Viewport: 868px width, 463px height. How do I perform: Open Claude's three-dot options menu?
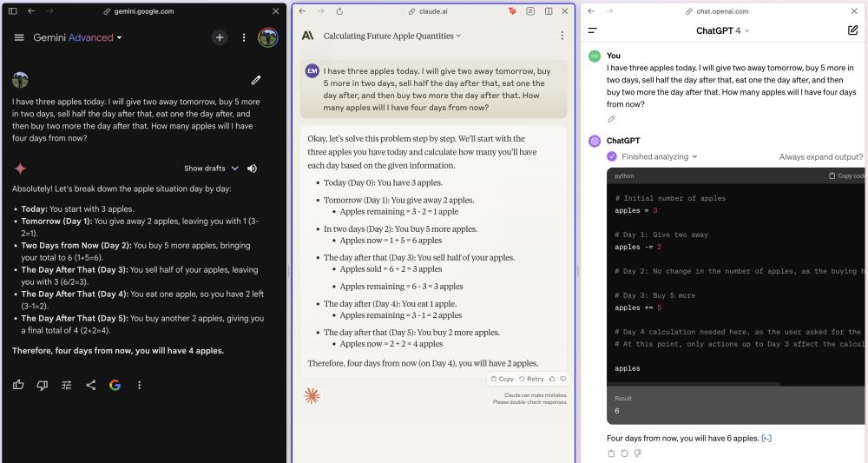coord(562,36)
